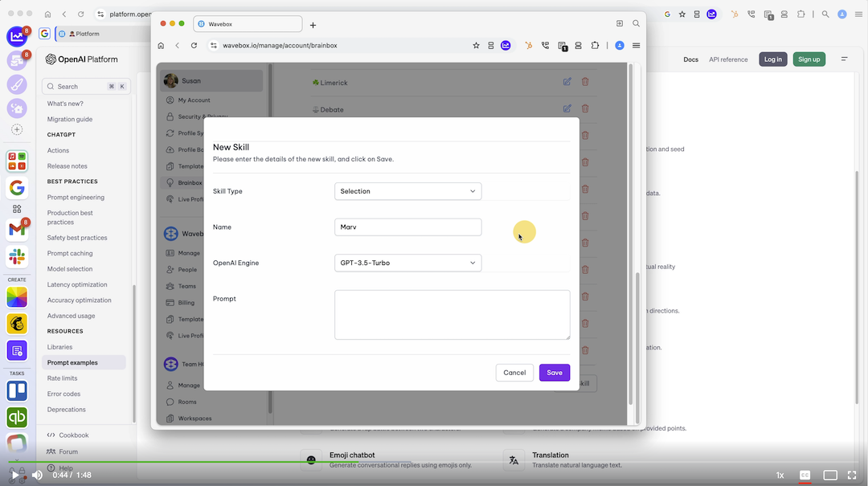Delete the Debate skill via trash icon

click(x=585, y=108)
